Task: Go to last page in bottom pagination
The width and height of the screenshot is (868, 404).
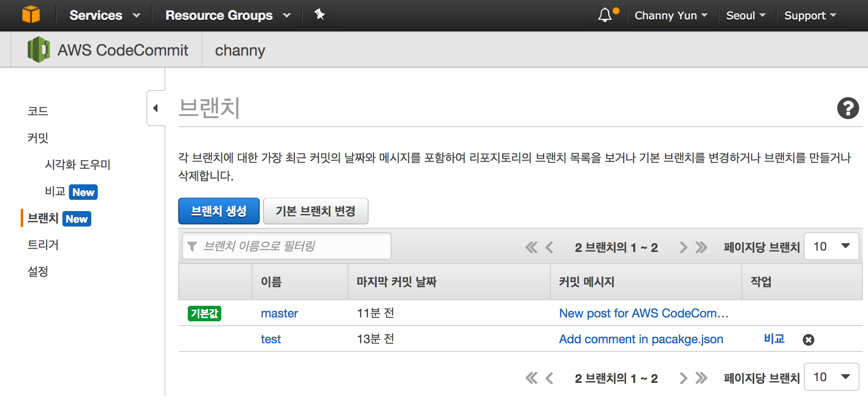Action: (701, 378)
